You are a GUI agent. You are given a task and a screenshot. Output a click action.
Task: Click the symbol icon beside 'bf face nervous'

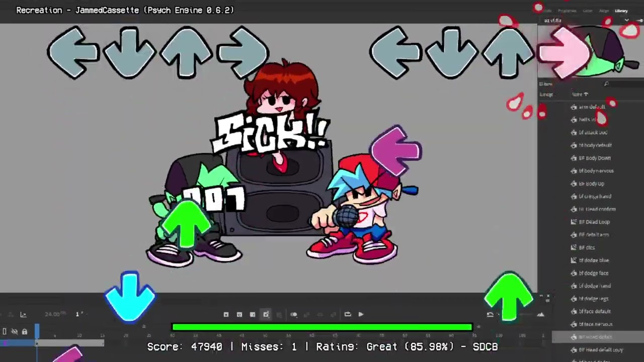point(574,324)
